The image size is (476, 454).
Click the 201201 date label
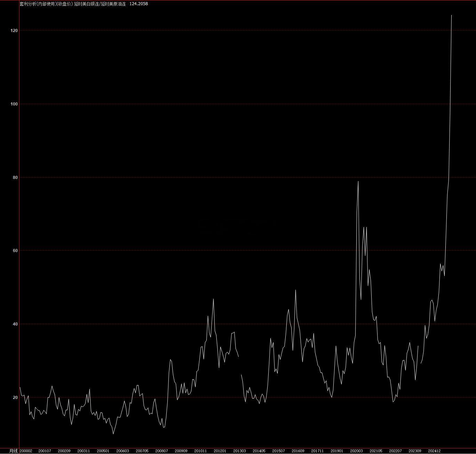[x=220, y=451]
